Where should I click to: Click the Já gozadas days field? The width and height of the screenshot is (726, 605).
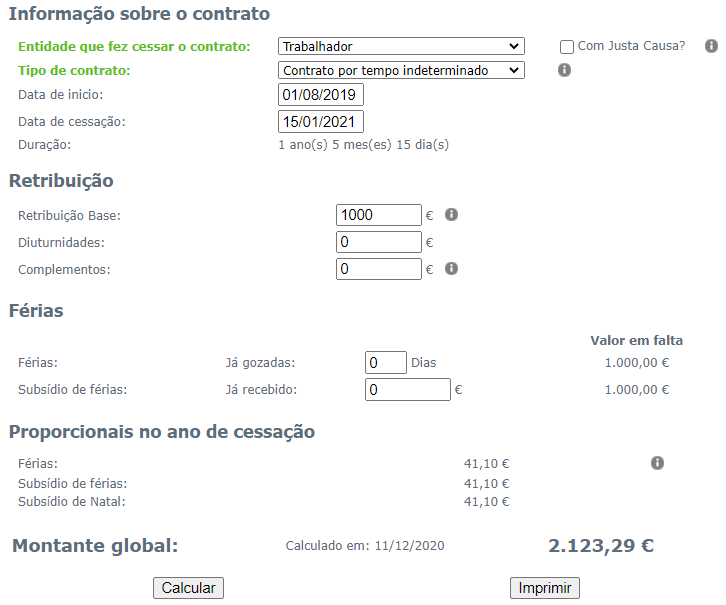pos(386,363)
